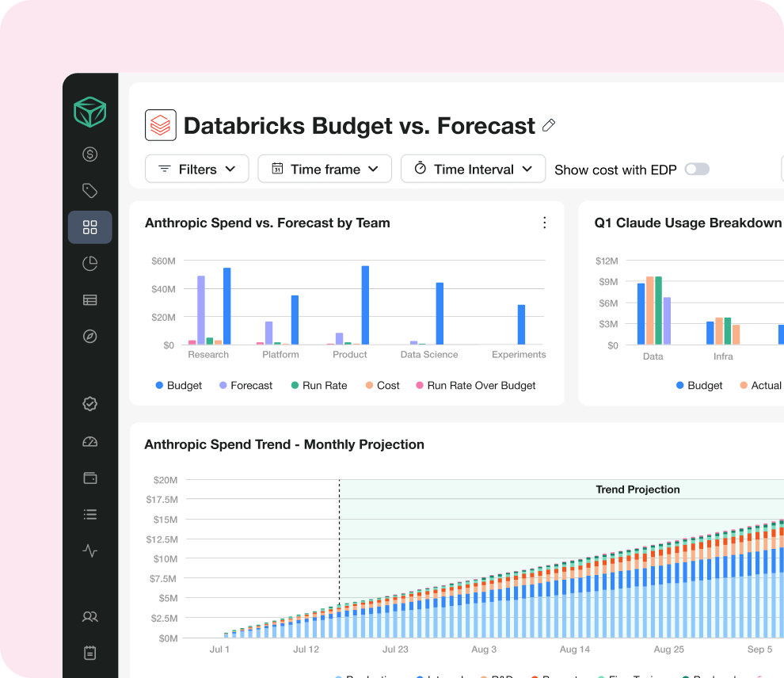Open the pie chart reports icon

pos(90,264)
